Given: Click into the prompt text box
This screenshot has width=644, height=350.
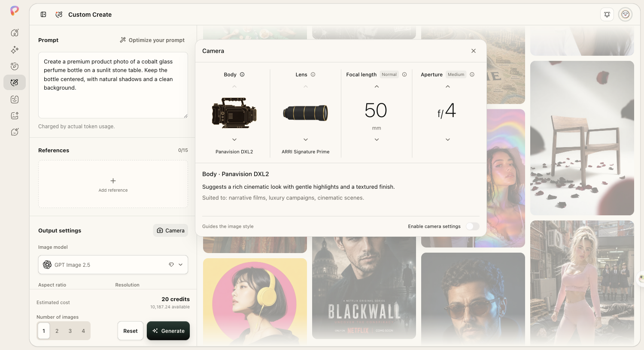Looking at the screenshot, I should coord(113,85).
